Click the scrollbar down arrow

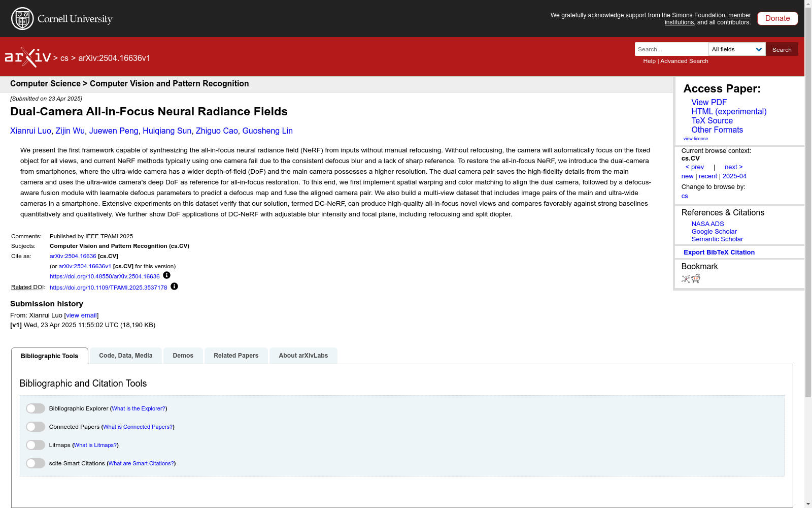click(808, 504)
